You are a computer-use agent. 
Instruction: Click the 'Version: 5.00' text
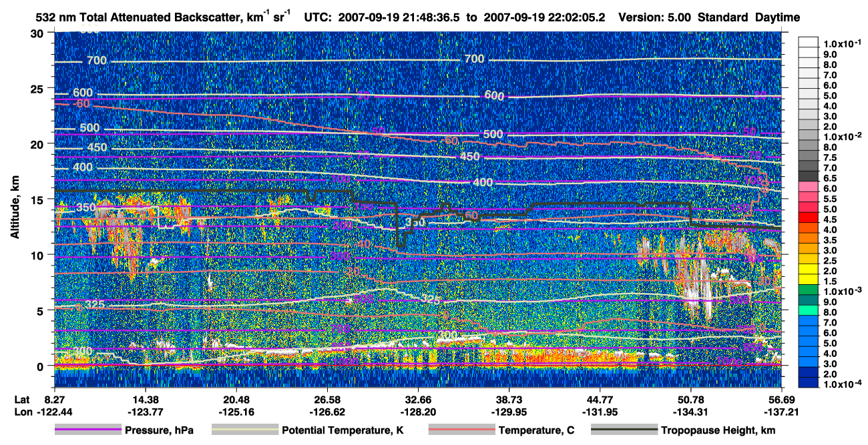pos(656,18)
